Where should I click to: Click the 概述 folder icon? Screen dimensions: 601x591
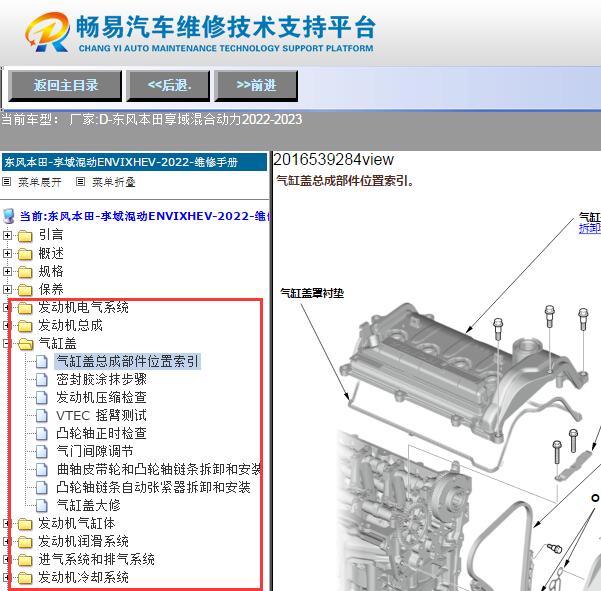[x=25, y=254]
